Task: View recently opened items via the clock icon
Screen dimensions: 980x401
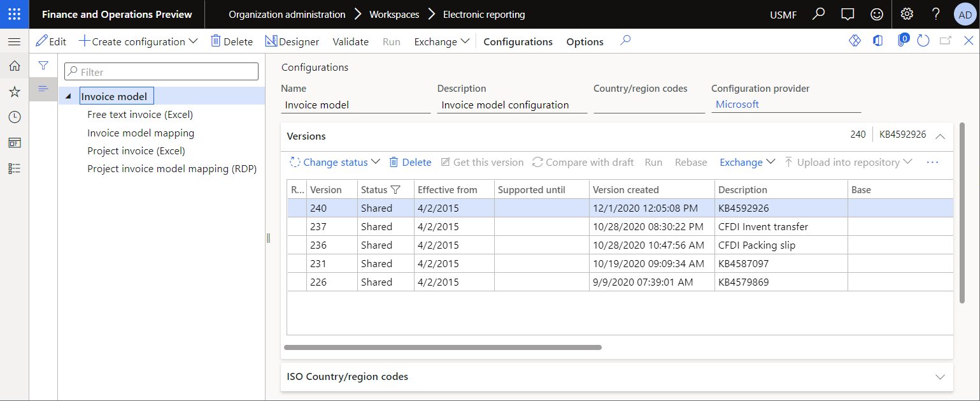Action: point(14,117)
